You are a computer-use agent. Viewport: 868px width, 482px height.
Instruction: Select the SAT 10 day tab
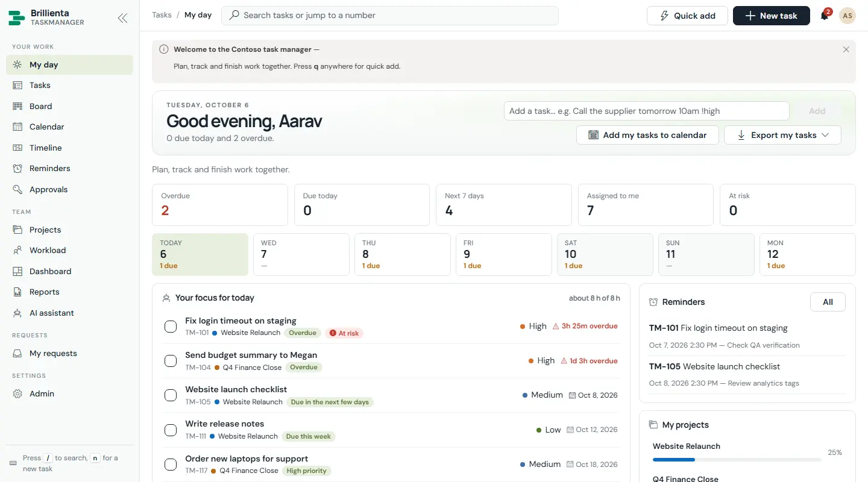[x=605, y=254]
